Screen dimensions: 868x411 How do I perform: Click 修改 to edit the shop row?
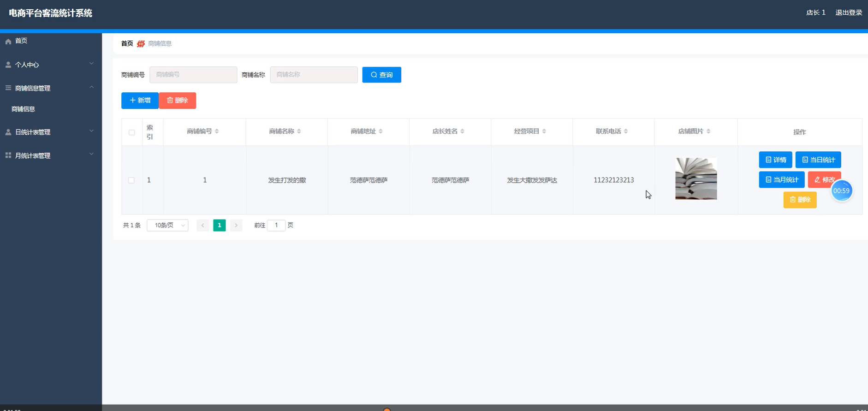click(824, 179)
